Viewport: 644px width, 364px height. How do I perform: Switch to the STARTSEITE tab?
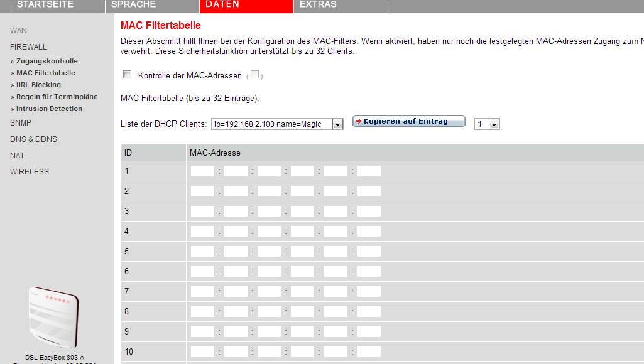coord(45,4)
